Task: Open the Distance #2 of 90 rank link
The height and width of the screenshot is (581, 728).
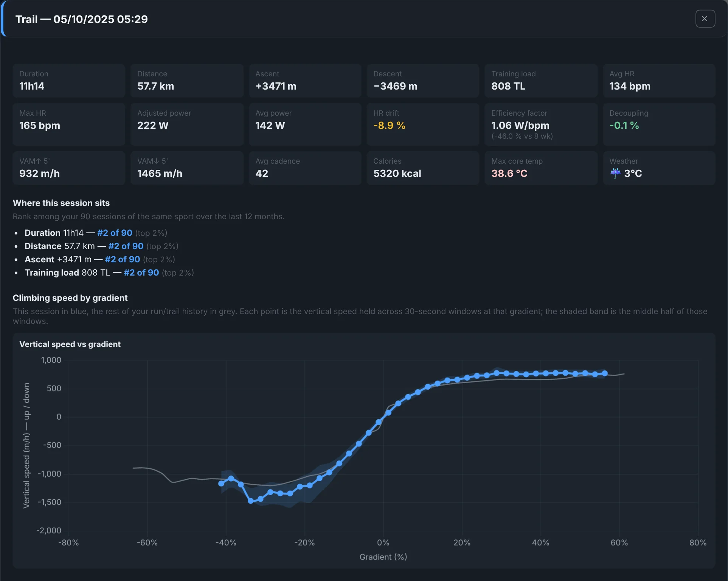Action: 126,246
